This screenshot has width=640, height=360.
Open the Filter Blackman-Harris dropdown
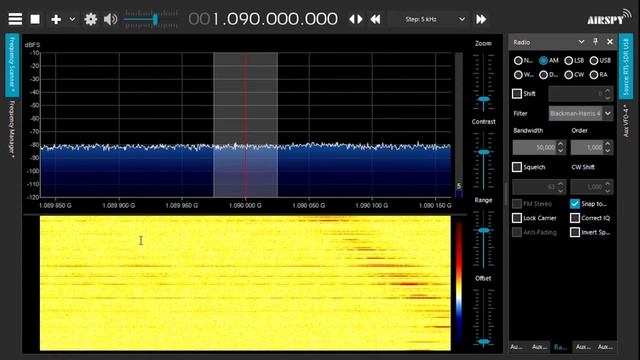pos(580,113)
